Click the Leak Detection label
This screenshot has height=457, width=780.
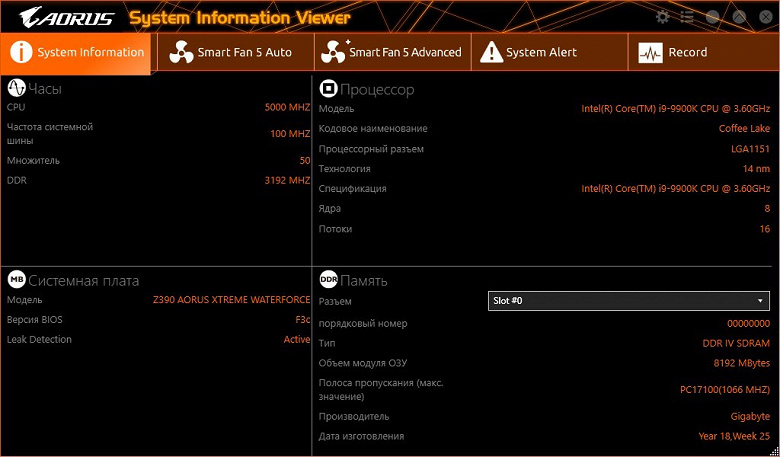[x=39, y=340]
